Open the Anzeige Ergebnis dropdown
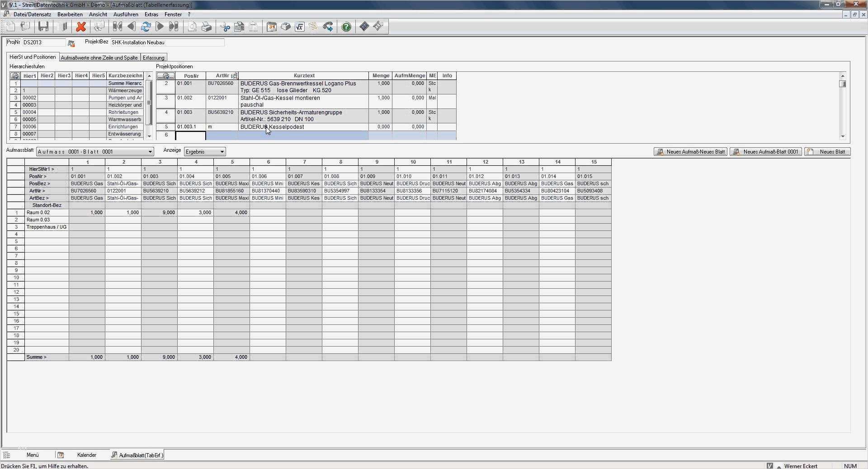 pyautogui.click(x=205, y=152)
